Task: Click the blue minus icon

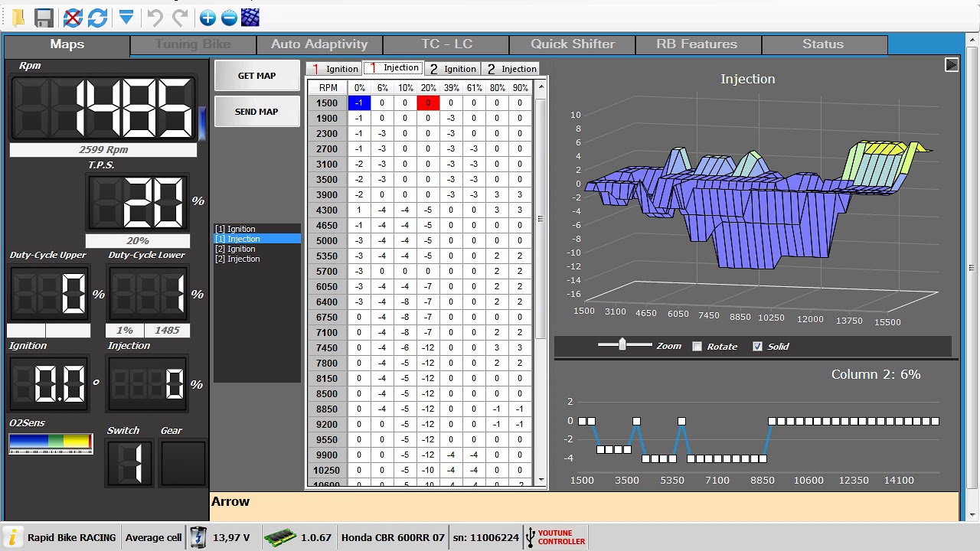Action: 229,17
